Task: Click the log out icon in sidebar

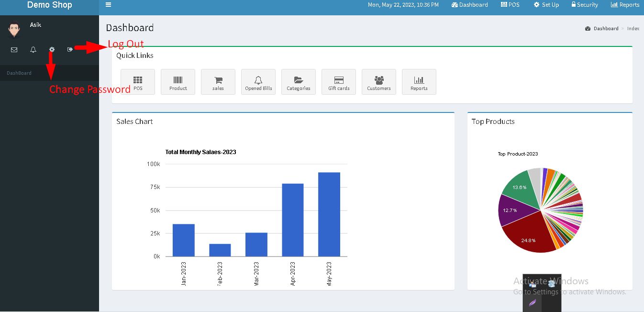Action: tap(70, 49)
